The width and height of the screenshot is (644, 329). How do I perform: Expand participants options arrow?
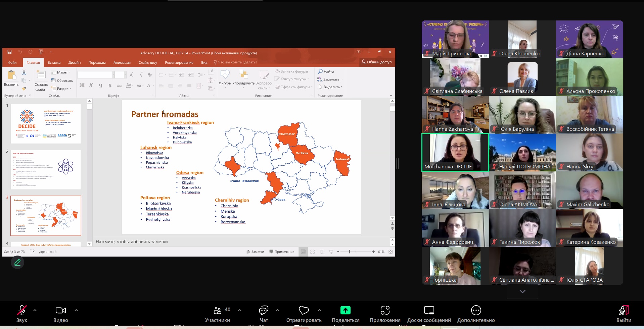tap(240, 310)
